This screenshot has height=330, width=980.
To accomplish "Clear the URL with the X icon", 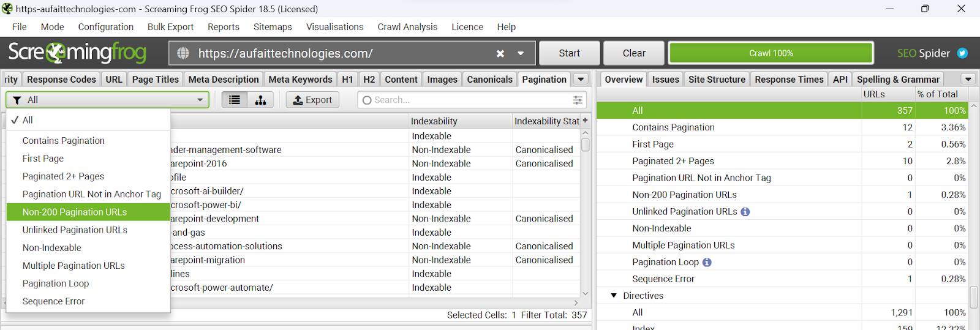I will tap(500, 53).
